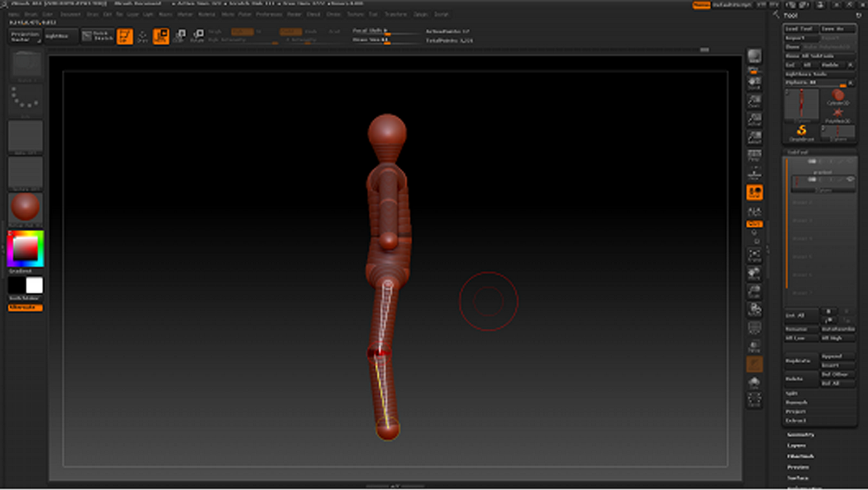This screenshot has height=490, width=868.
Task: Click the Move view icon in right shelf
Action: point(754,273)
